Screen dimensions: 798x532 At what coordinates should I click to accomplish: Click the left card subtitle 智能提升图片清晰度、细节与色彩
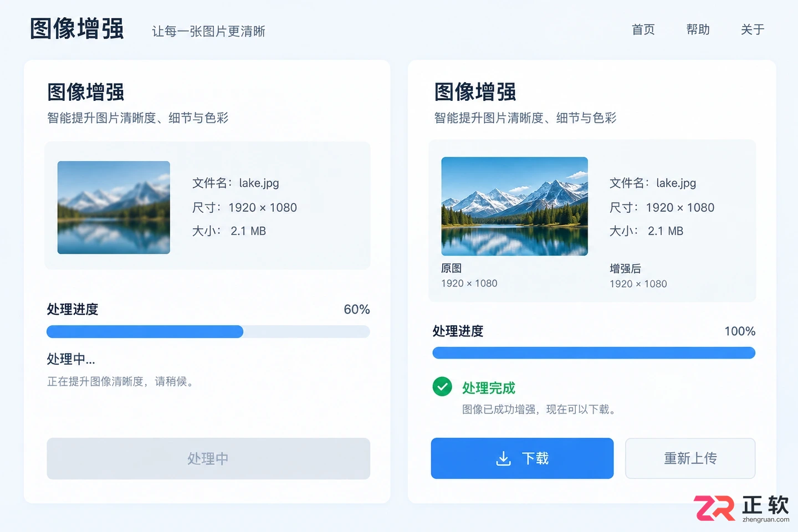(x=138, y=118)
